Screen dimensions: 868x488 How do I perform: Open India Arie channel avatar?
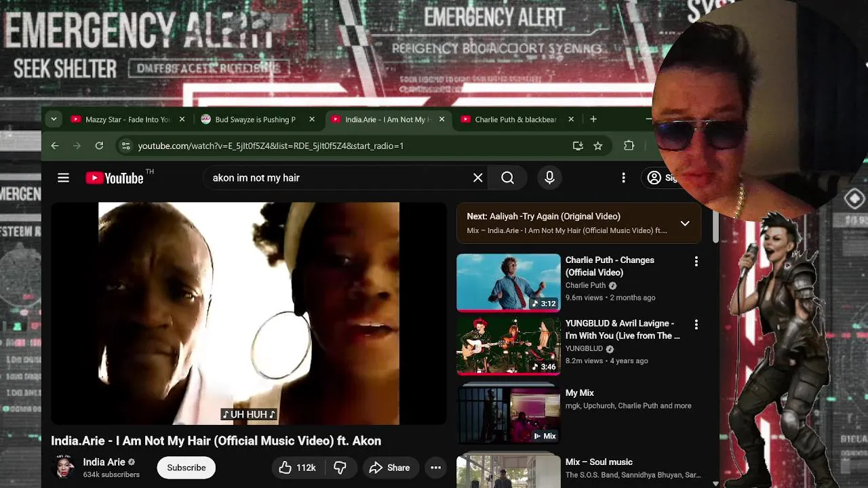click(64, 468)
